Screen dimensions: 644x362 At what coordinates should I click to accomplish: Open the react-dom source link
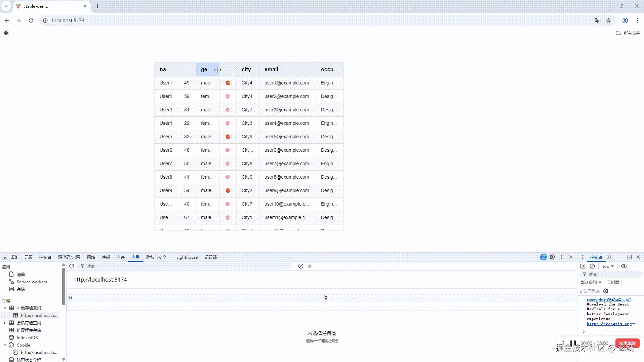(611, 299)
